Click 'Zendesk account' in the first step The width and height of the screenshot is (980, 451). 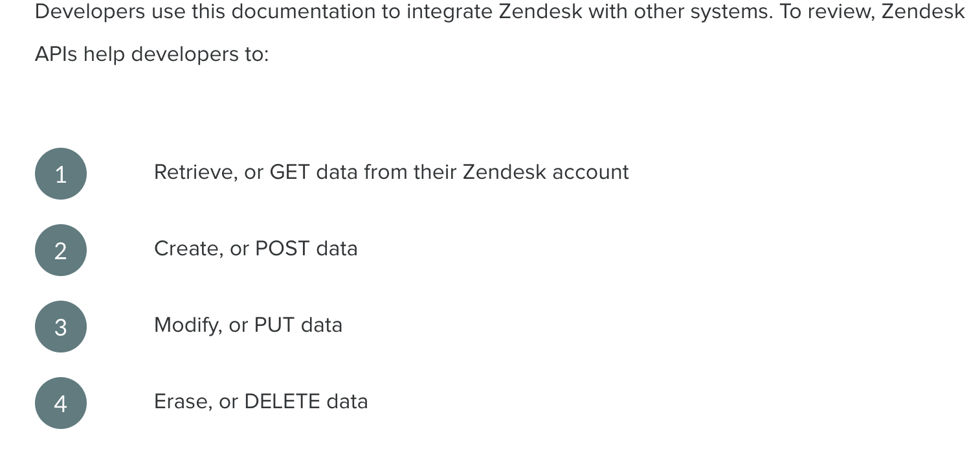click(x=546, y=172)
